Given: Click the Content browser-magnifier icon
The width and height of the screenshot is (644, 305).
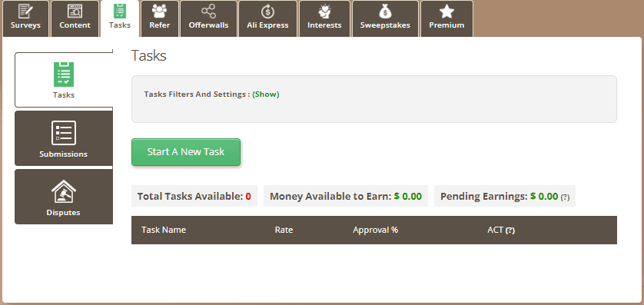Looking at the screenshot, I should click(x=75, y=11).
